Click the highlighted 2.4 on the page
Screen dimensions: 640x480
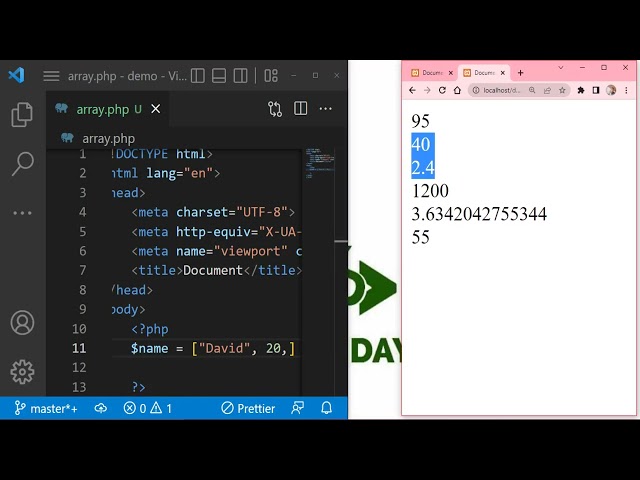pos(423,168)
